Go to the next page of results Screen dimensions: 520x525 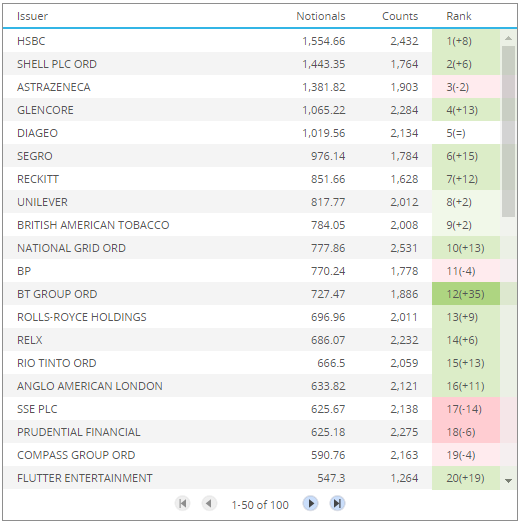pyautogui.click(x=311, y=504)
